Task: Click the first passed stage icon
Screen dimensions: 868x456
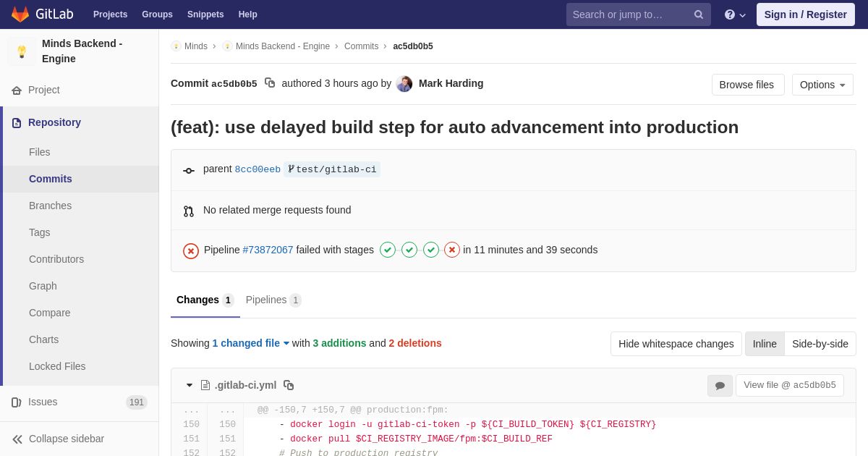Action: [388, 250]
